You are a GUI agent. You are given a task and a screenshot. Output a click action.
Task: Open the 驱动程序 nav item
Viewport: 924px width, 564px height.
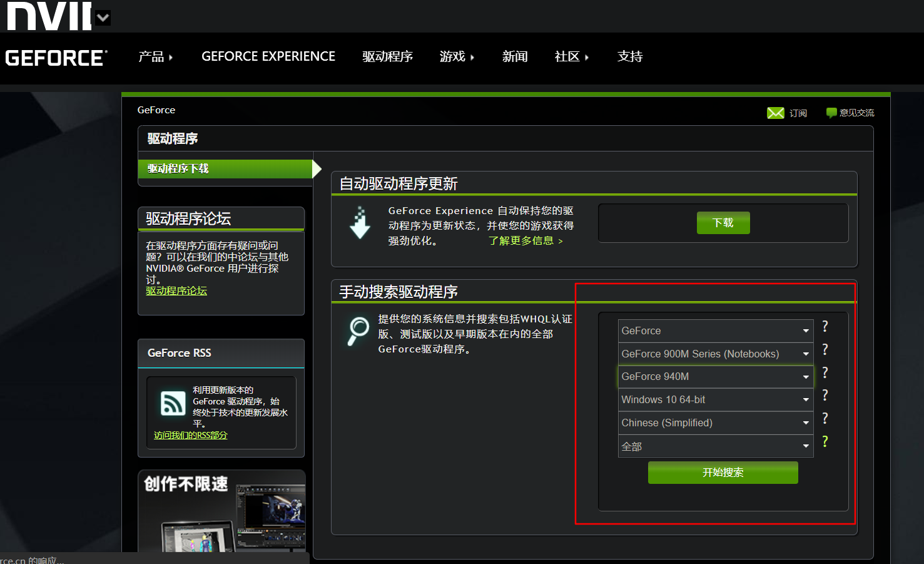(387, 57)
